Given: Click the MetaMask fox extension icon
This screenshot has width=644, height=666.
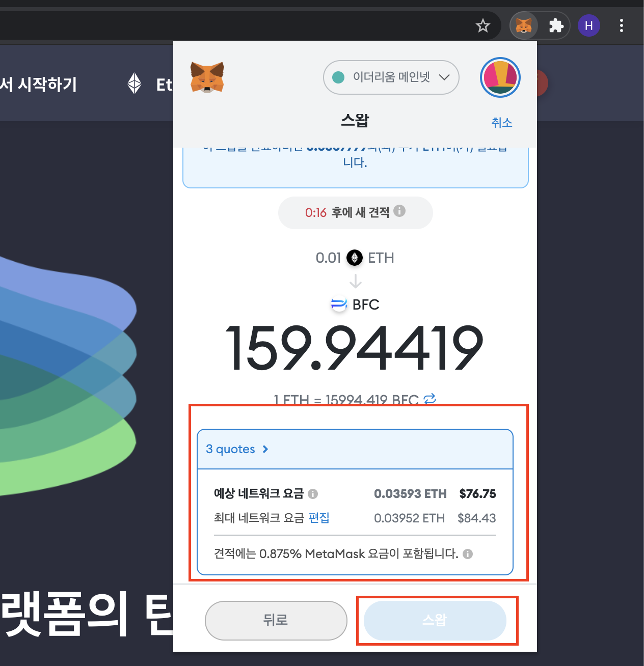Looking at the screenshot, I should tap(524, 25).
